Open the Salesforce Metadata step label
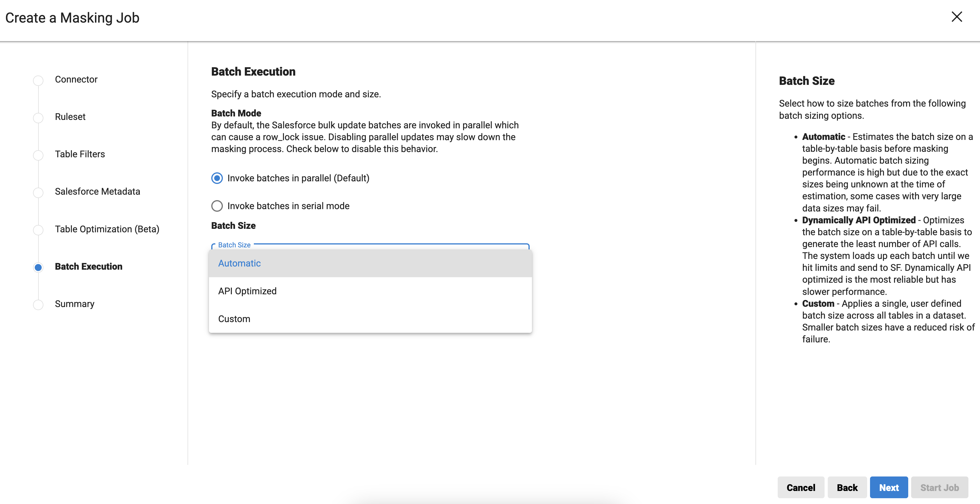This screenshot has width=980, height=504. pos(97,191)
